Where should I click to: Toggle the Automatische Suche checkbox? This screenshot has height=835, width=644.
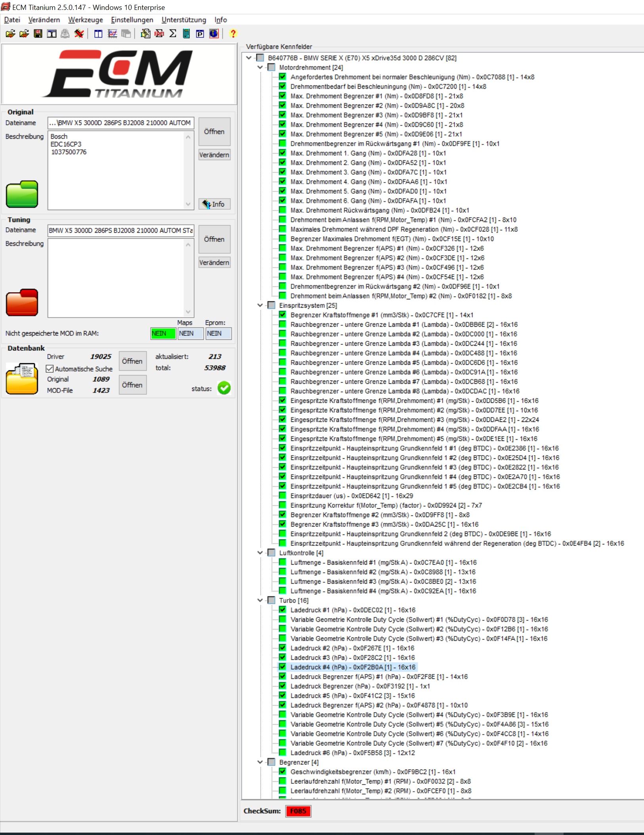[50, 369]
